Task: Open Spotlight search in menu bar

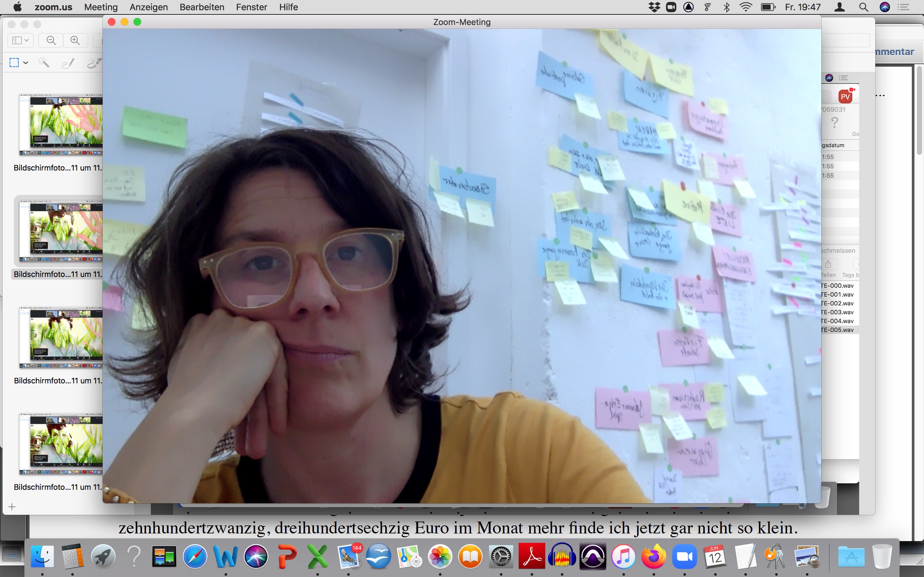Action: pyautogui.click(x=864, y=7)
